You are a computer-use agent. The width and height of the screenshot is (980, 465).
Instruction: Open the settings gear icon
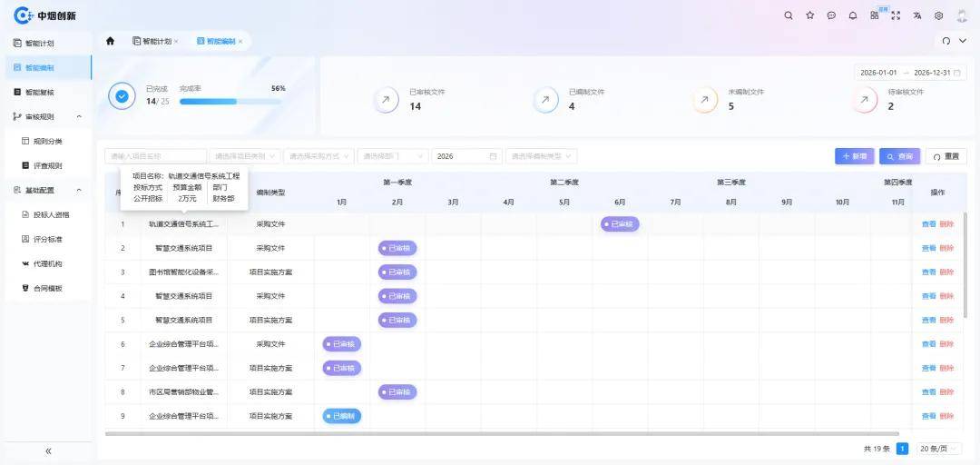pos(938,15)
